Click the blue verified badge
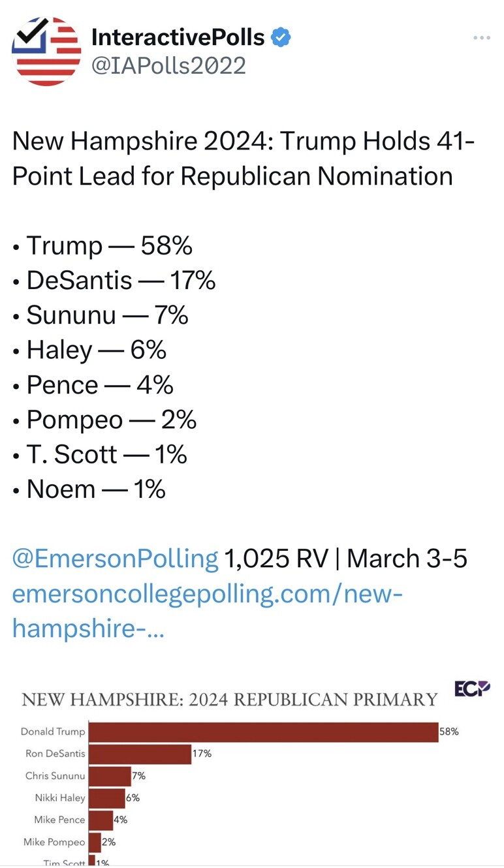This screenshot has height=868, width=504. [x=281, y=37]
